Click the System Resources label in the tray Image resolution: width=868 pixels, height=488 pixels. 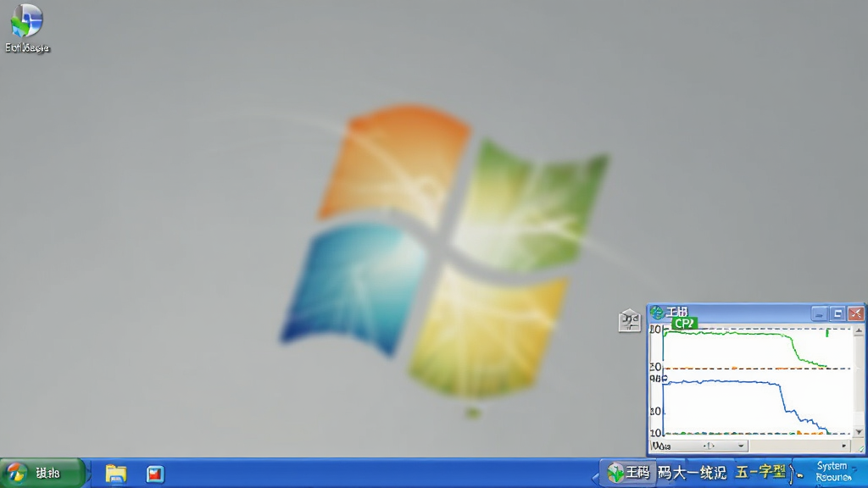834,472
